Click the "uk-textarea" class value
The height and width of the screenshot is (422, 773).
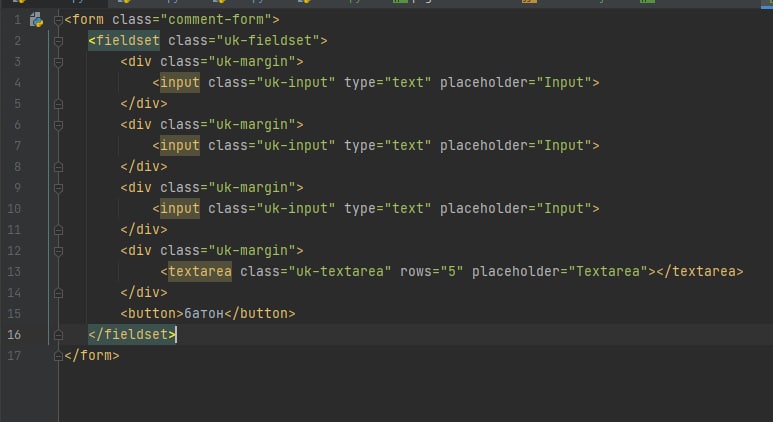(340, 272)
